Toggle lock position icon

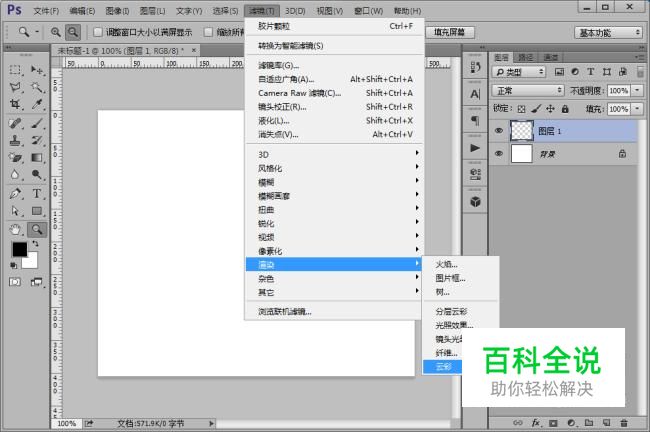550,109
